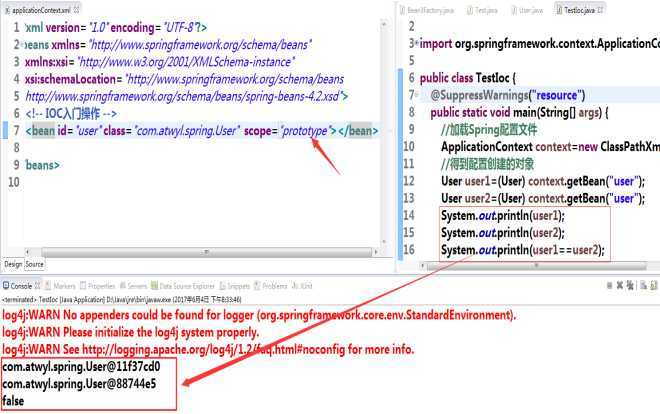The height and width of the screenshot is (414, 660).
Task: Click line number 10 in XML editor
Action: click(13, 182)
